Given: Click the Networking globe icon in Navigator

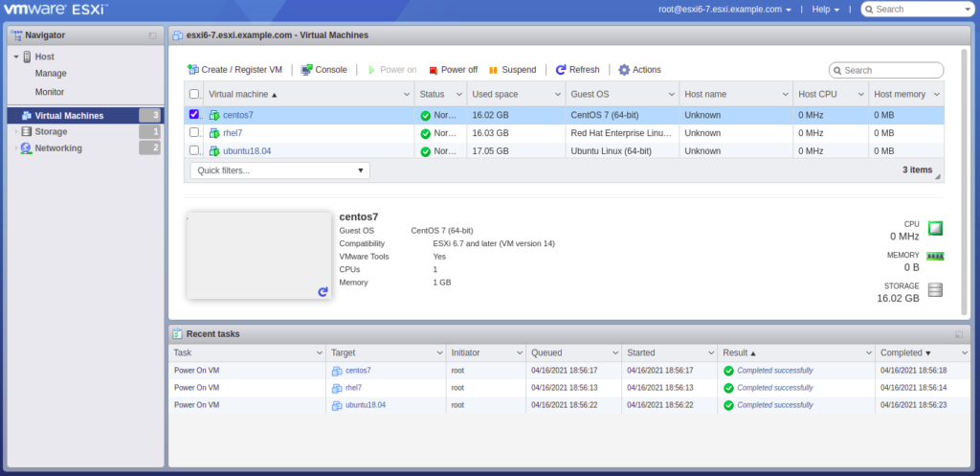Looking at the screenshot, I should tap(26, 148).
